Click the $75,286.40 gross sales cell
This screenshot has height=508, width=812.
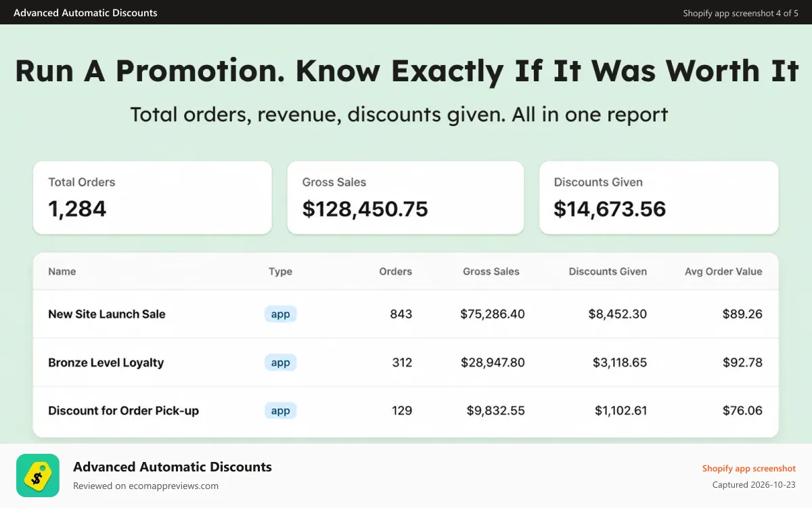pos(493,314)
